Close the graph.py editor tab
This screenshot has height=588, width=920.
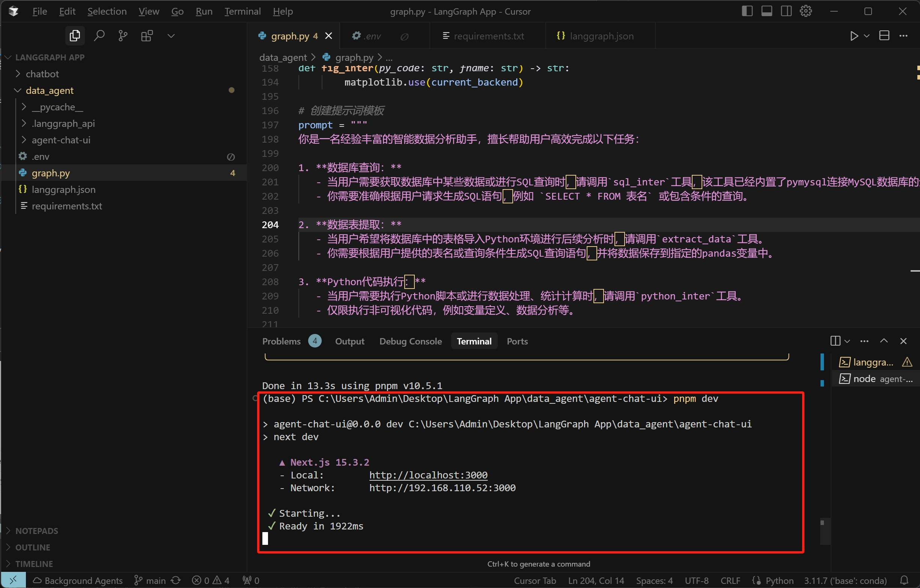coord(328,36)
